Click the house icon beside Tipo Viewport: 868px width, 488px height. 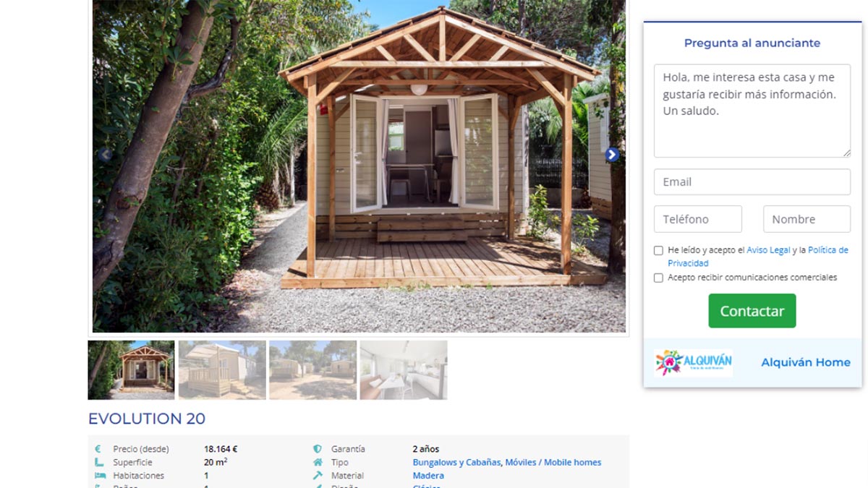(x=318, y=463)
